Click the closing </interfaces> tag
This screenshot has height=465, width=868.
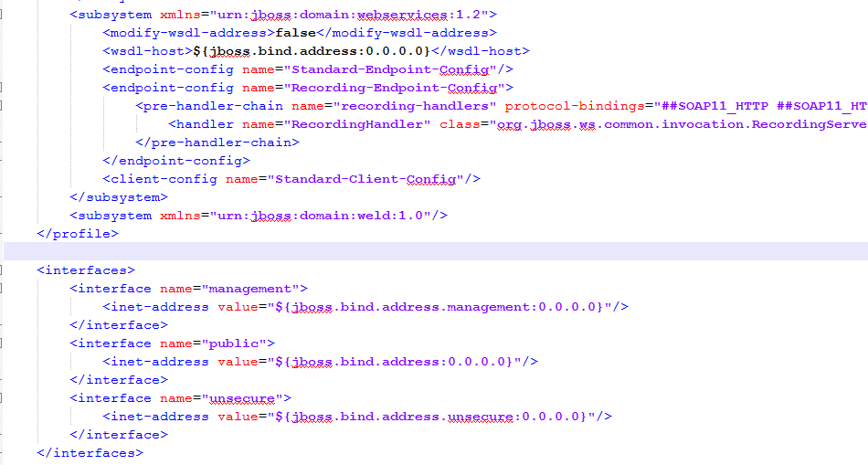(x=90, y=453)
